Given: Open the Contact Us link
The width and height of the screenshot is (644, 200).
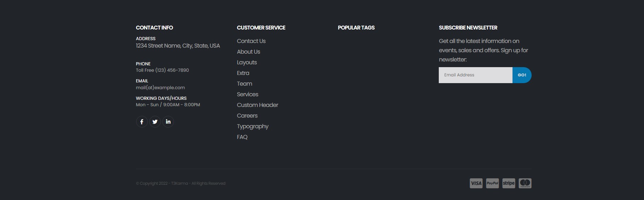Looking at the screenshot, I should pos(251,41).
